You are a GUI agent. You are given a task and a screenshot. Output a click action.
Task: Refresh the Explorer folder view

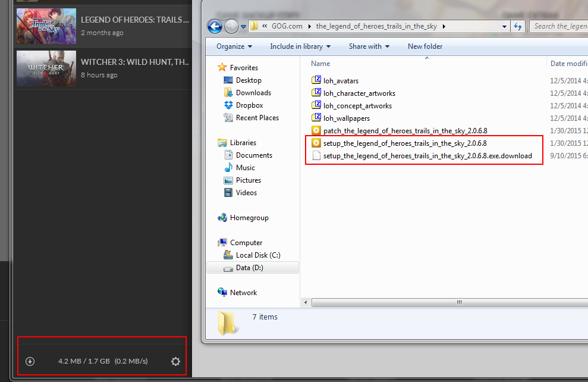coord(518,26)
